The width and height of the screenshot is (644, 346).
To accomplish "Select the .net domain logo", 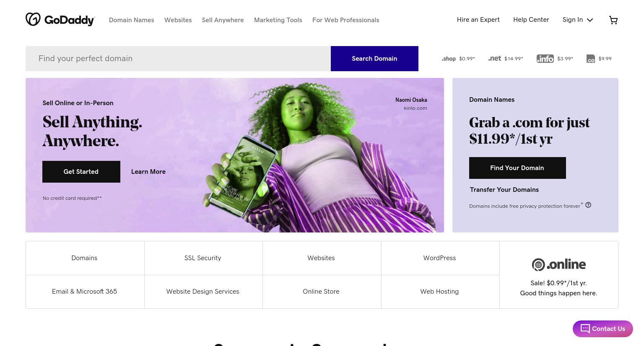I will [x=494, y=59].
